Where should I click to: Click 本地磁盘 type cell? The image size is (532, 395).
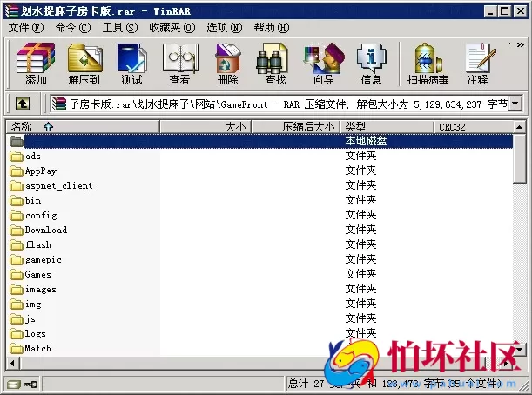(x=366, y=141)
